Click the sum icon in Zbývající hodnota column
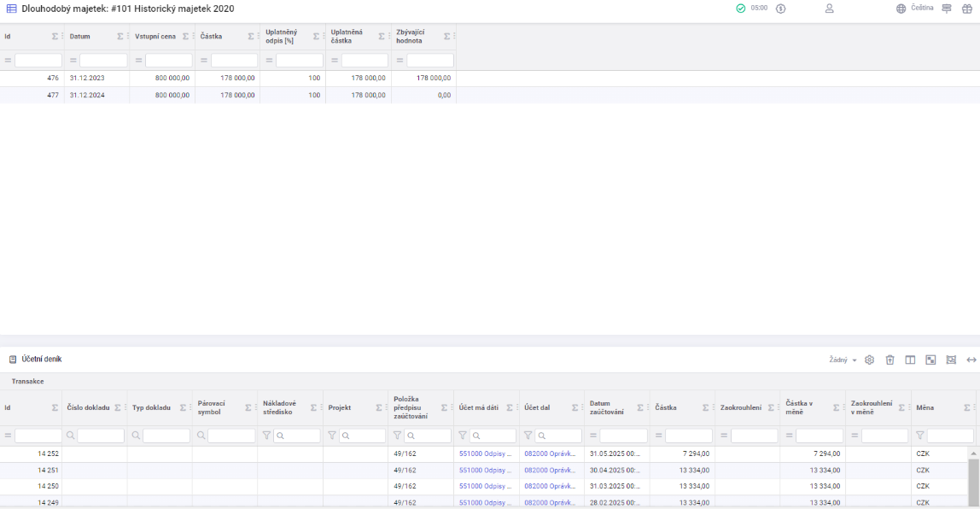Viewport: 980px width, 509px height. point(446,36)
